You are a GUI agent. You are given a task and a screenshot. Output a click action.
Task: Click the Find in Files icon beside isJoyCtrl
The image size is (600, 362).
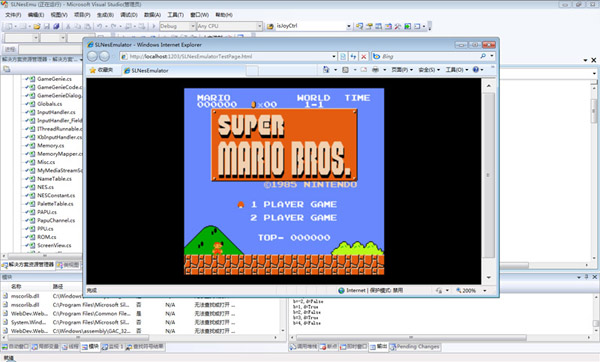(270, 26)
